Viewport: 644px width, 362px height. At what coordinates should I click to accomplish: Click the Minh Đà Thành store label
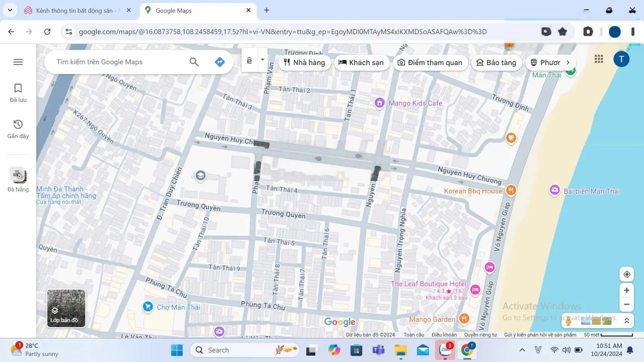[x=66, y=195]
